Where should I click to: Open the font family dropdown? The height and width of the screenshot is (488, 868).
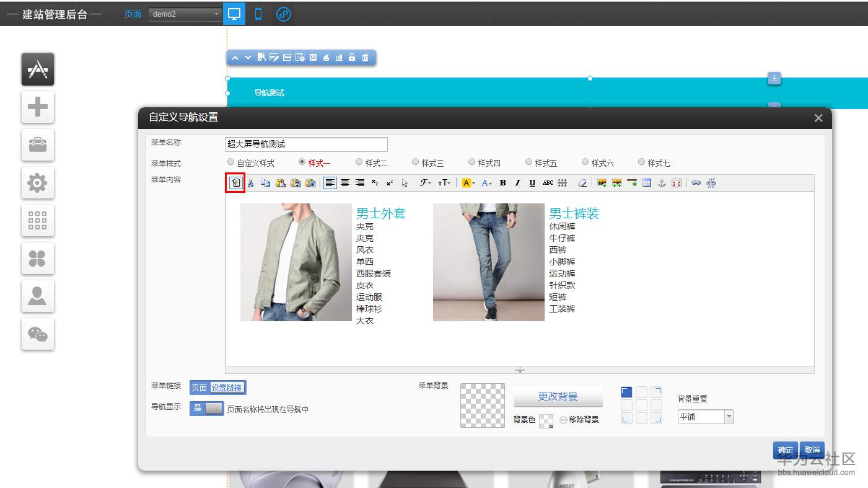click(426, 183)
